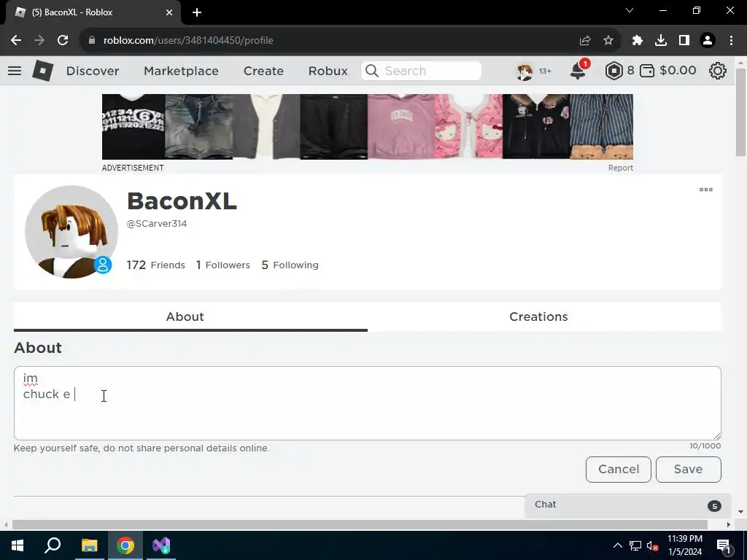Bookmark this page with star icon
This screenshot has height=560, width=747.
click(608, 41)
